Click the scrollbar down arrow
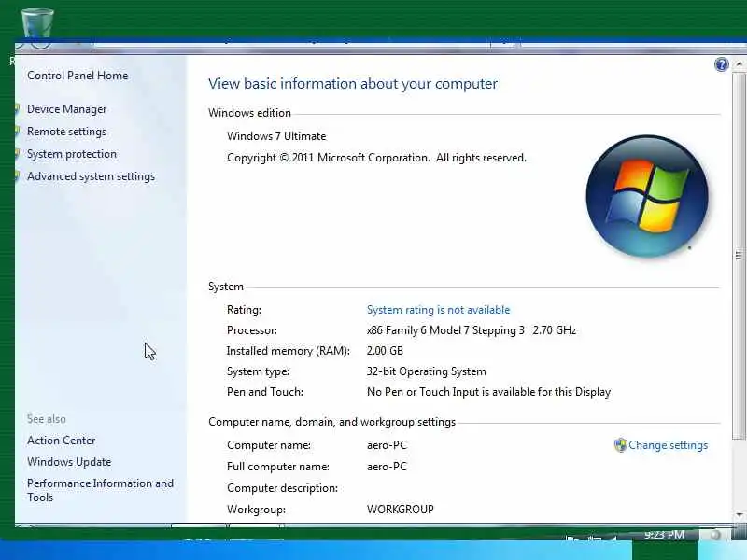Screen dimensions: 747x560 (739, 515)
